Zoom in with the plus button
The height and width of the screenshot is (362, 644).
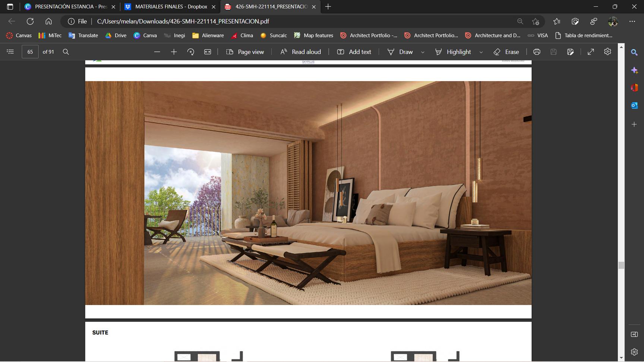tap(174, 52)
